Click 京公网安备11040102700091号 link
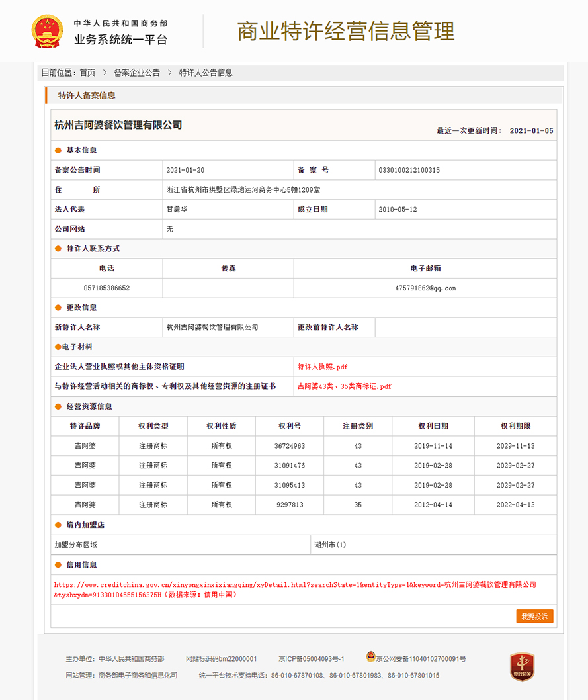The width and height of the screenshot is (588, 700). click(421, 659)
